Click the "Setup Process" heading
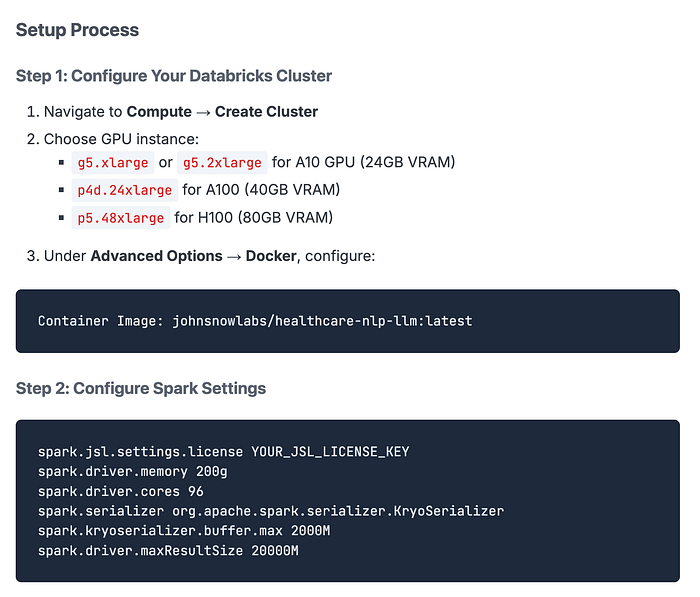The image size is (700, 597). 77,30
